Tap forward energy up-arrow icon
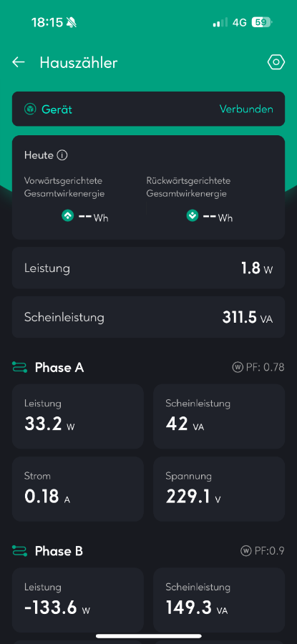 click(68, 215)
